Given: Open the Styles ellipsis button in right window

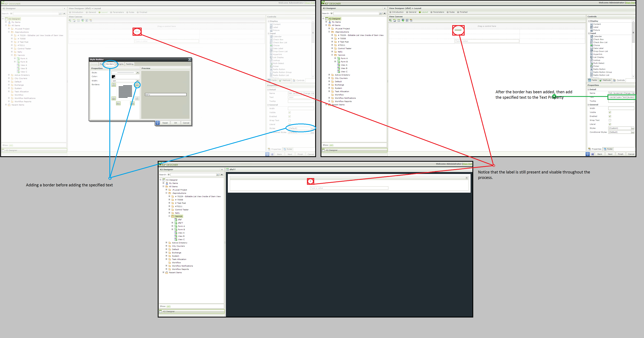Looking at the screenshot, I should [632, 128].
